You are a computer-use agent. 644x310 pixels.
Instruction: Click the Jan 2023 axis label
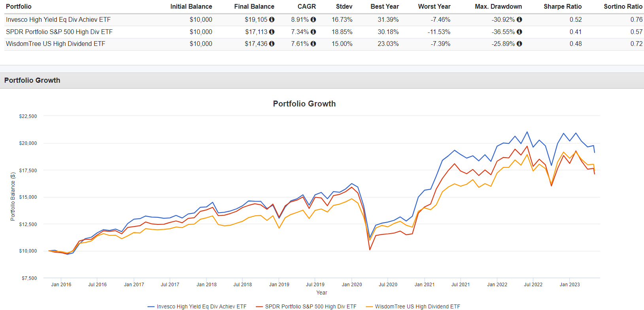(x=570, y=284)
